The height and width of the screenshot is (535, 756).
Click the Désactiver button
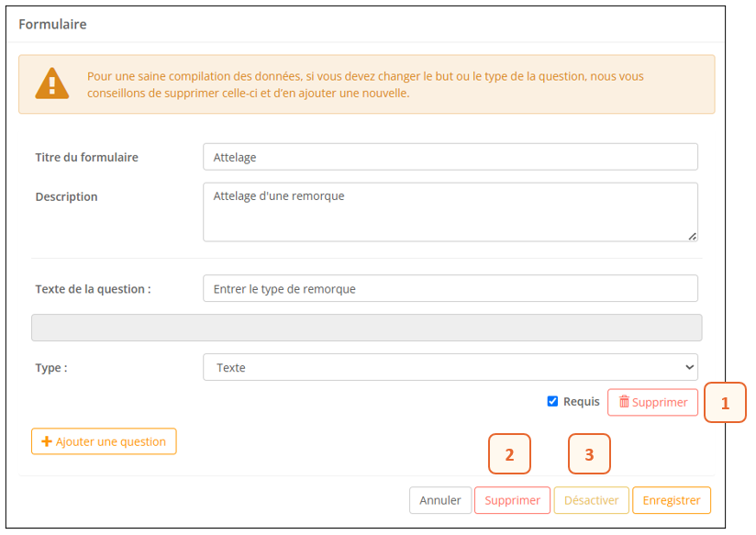pyautogui.click(x=591, y=500)
